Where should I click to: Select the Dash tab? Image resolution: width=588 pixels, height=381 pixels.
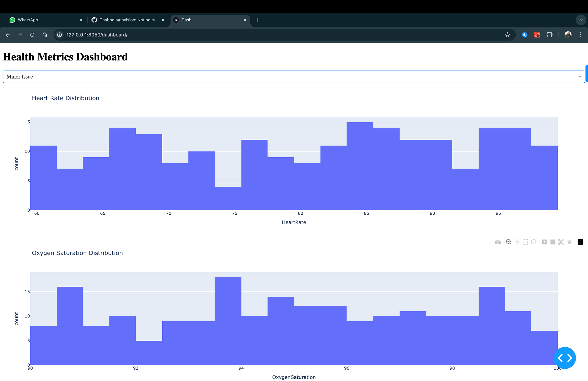coord(210,20)
